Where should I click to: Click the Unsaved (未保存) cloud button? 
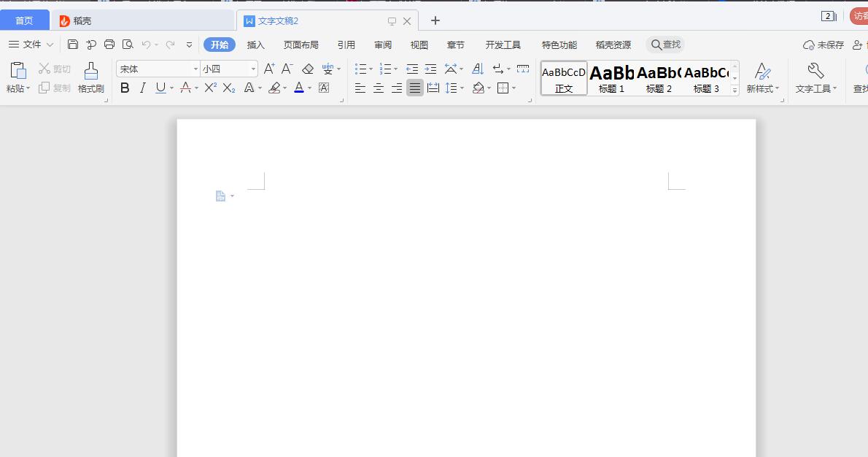824,45
